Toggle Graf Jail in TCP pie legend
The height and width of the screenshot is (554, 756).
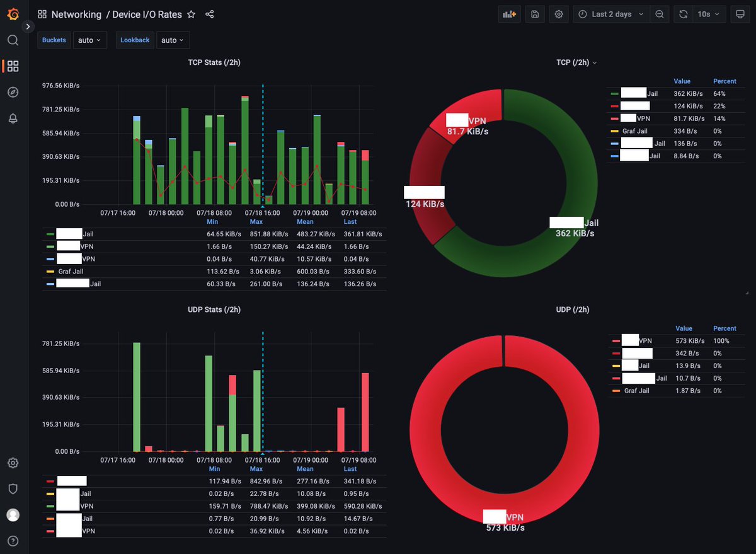point(634,131)
